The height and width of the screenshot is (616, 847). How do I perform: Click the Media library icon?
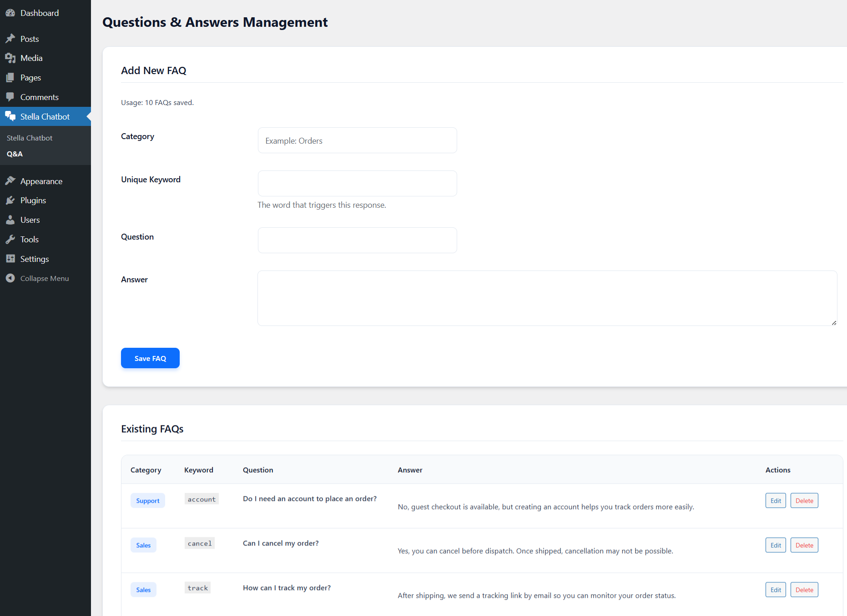click(10, 58)
